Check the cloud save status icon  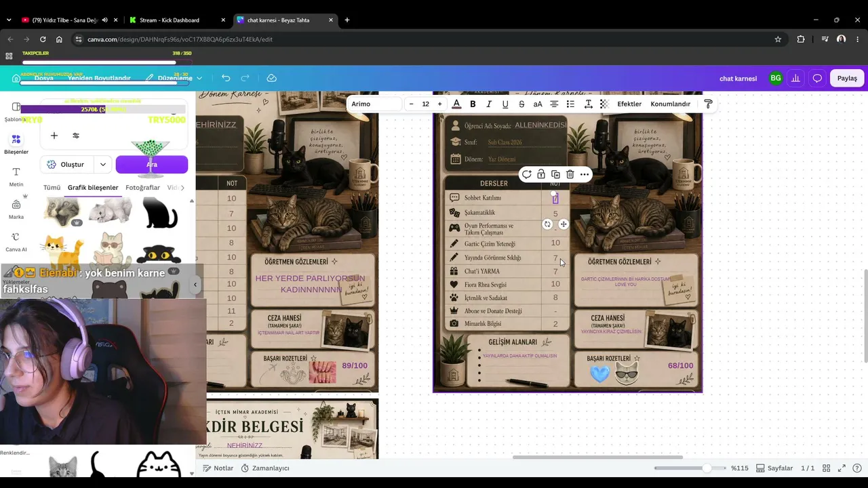pyautogui.click(x=271, y=78)
